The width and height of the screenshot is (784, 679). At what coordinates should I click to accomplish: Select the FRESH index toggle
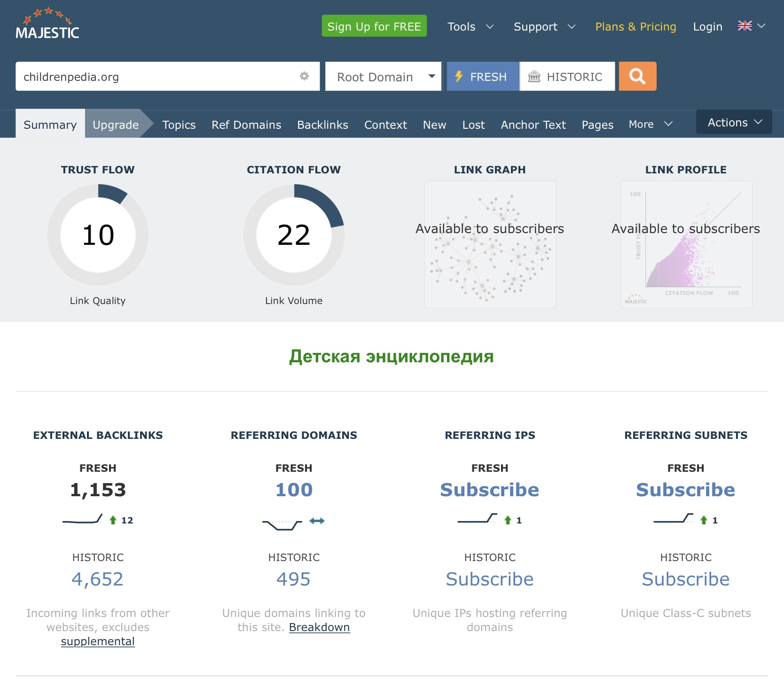tap(483, 76)
